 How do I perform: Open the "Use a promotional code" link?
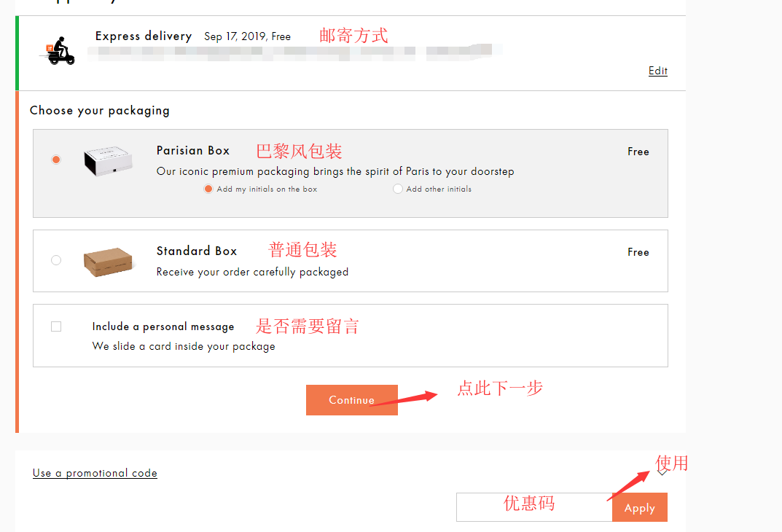[95, 473]
